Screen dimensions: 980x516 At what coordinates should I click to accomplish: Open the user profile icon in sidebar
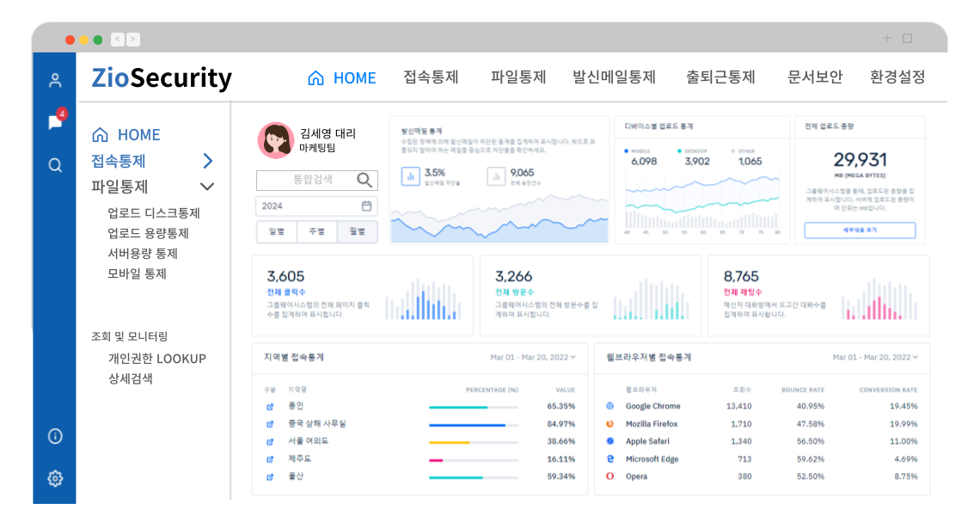point(55,81)
